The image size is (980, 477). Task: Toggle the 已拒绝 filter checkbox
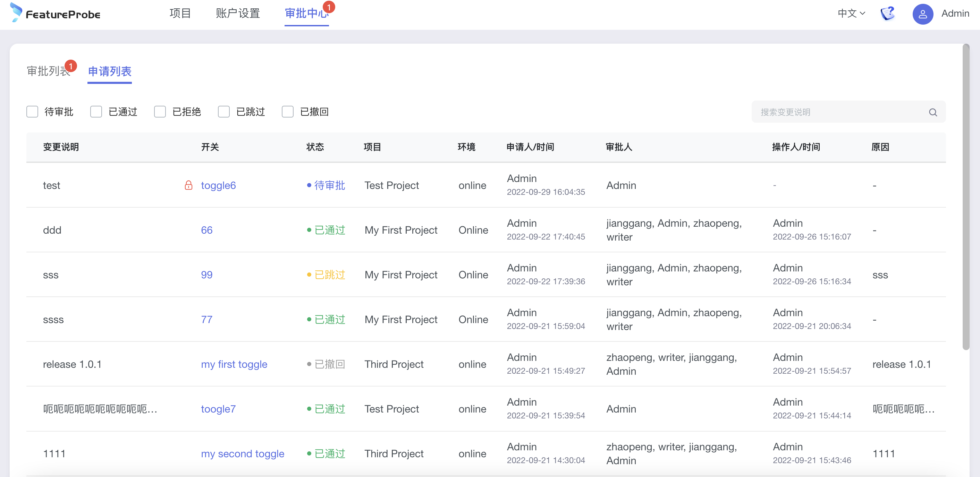[160, 112]
